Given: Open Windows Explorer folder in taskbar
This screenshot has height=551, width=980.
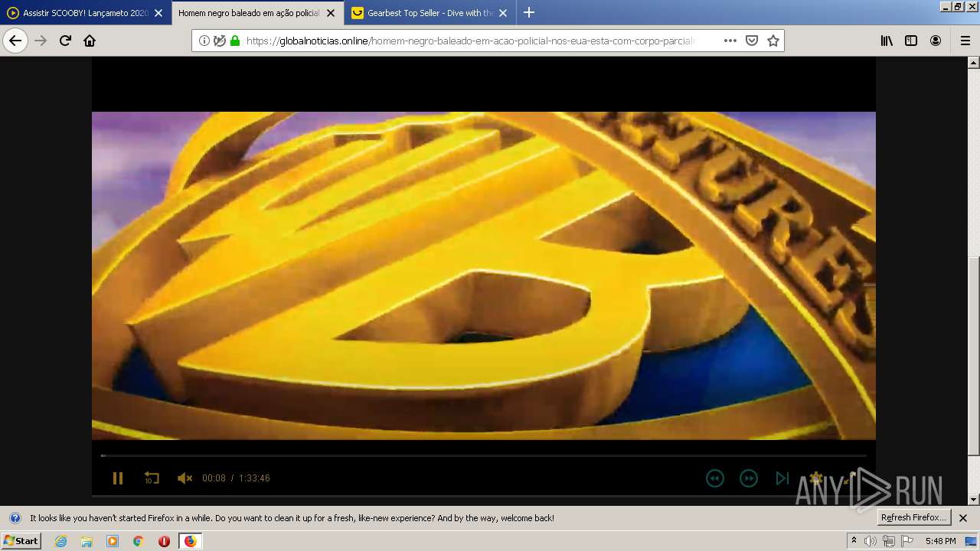Looking at the screenshot, I should 87,541.
